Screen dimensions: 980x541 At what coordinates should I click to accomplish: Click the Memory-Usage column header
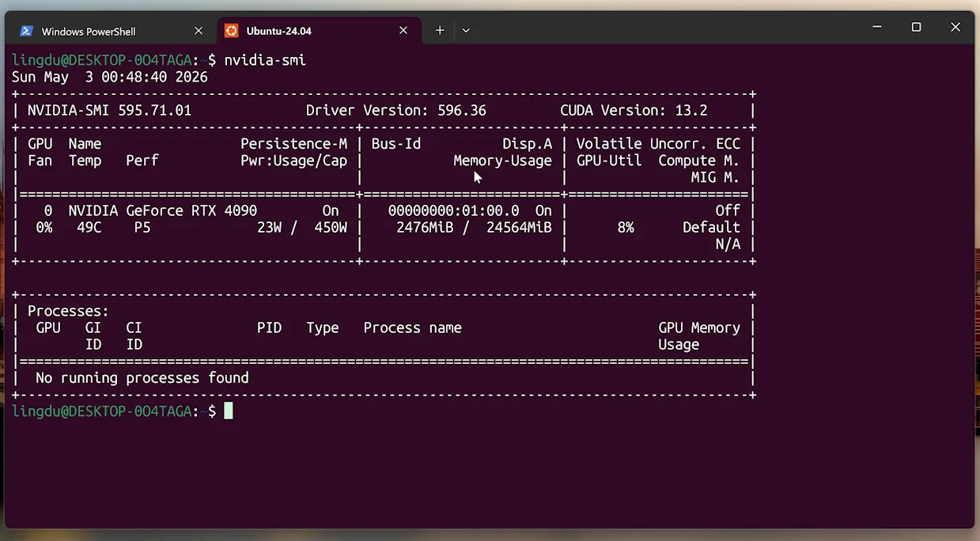(502, 161)
